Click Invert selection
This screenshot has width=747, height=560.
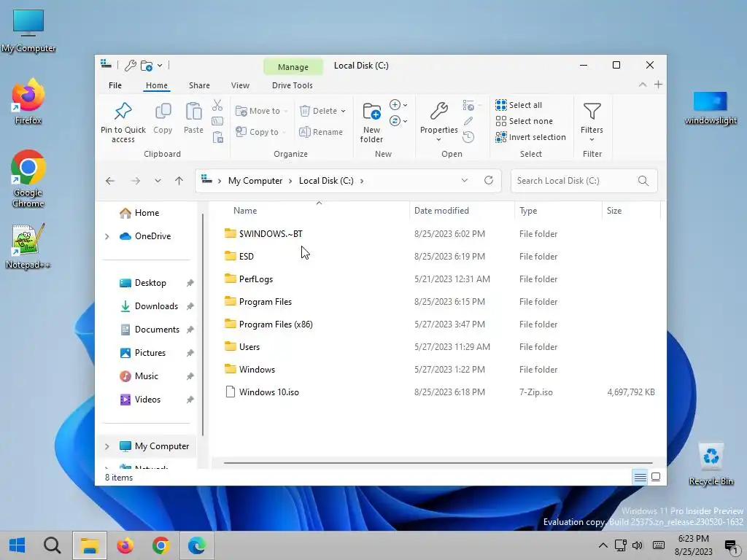[x=530, y=137]
